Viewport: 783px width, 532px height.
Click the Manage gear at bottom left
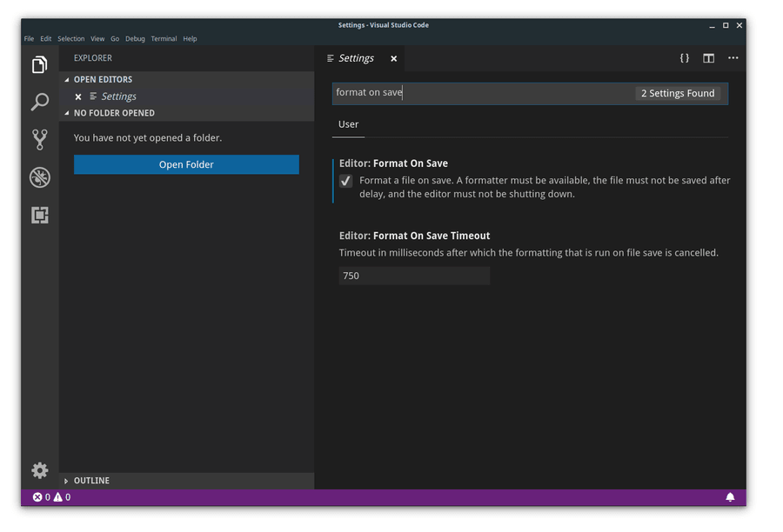coord(39,470)
